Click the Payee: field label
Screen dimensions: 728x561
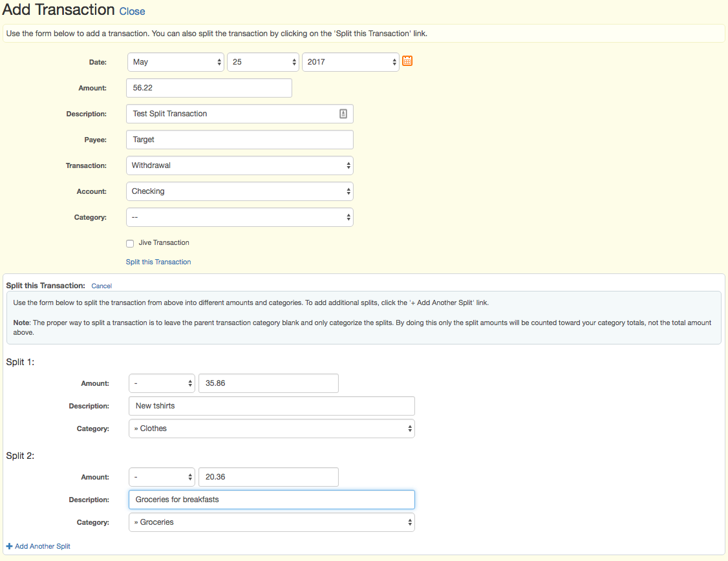(x=95, y=140)
